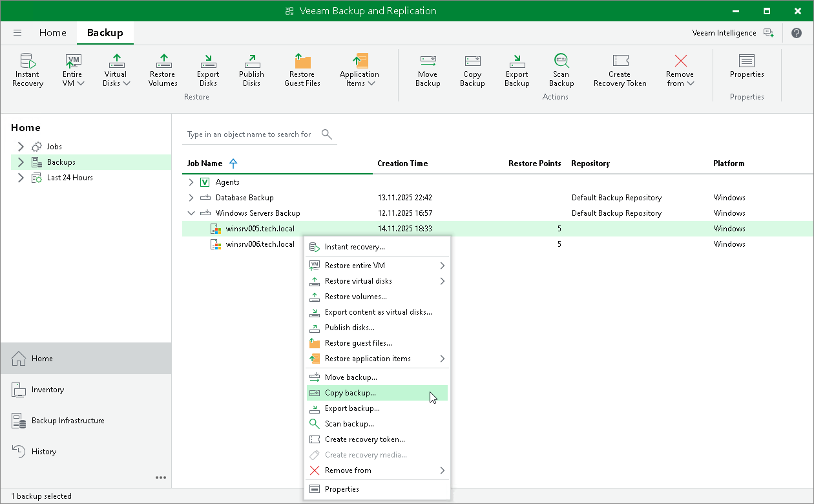This screenshot has height=504, width=814.
Task: Choose Export backup in context menu
Action: click(x=377, y=408)
